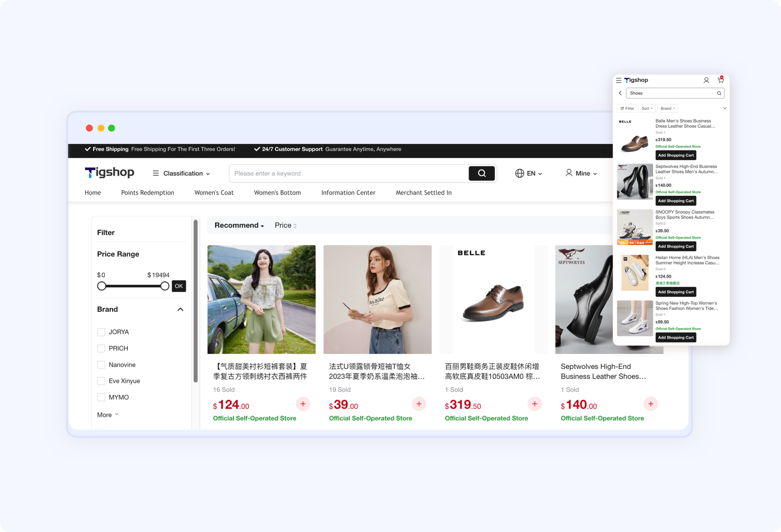This screenshot has width=781, height=532.
Task: Open the Points Redemption nav item
Action: tap(147, 193)
